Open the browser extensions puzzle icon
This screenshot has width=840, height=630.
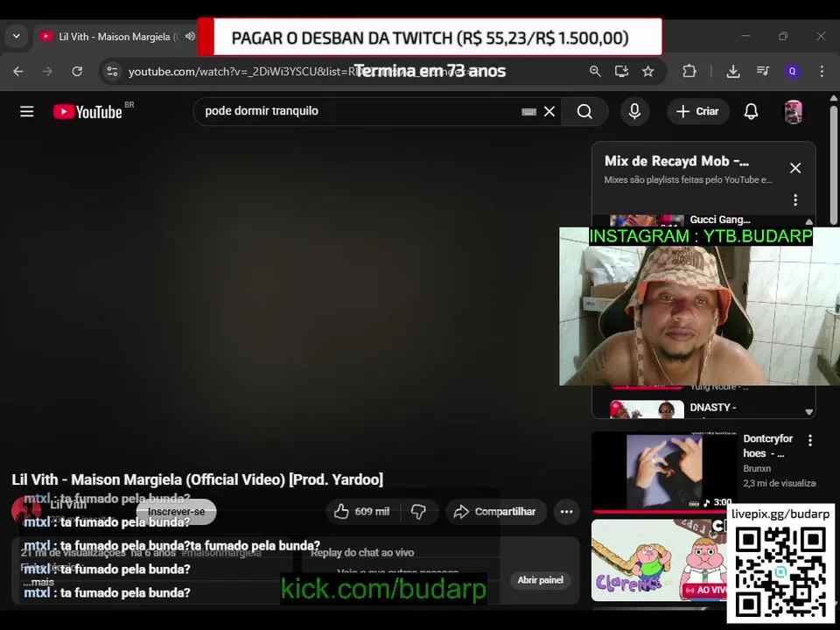689,71
